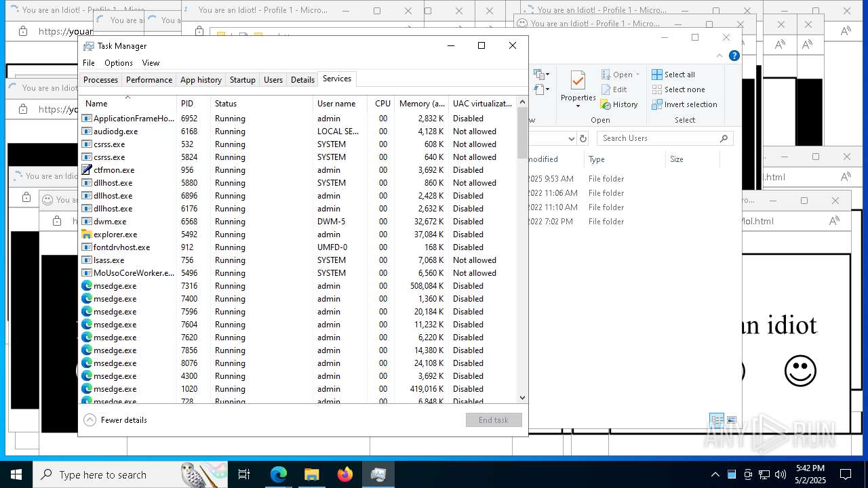Click the Properties icon in File Explorer ribbon

tap(578, 81)
